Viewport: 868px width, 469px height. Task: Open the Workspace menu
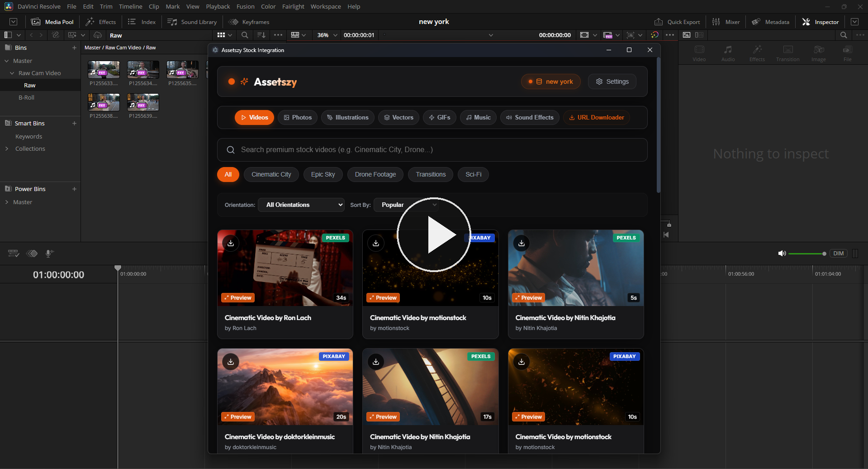pyautogui.click(x=326, y=6)
